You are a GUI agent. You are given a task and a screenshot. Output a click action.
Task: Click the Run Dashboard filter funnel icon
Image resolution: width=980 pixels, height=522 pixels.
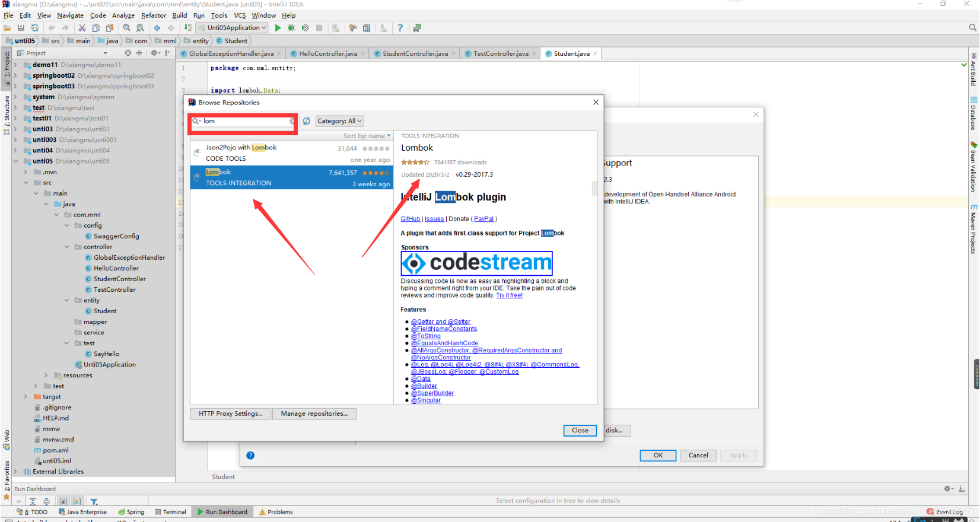[x=94, y=502]
